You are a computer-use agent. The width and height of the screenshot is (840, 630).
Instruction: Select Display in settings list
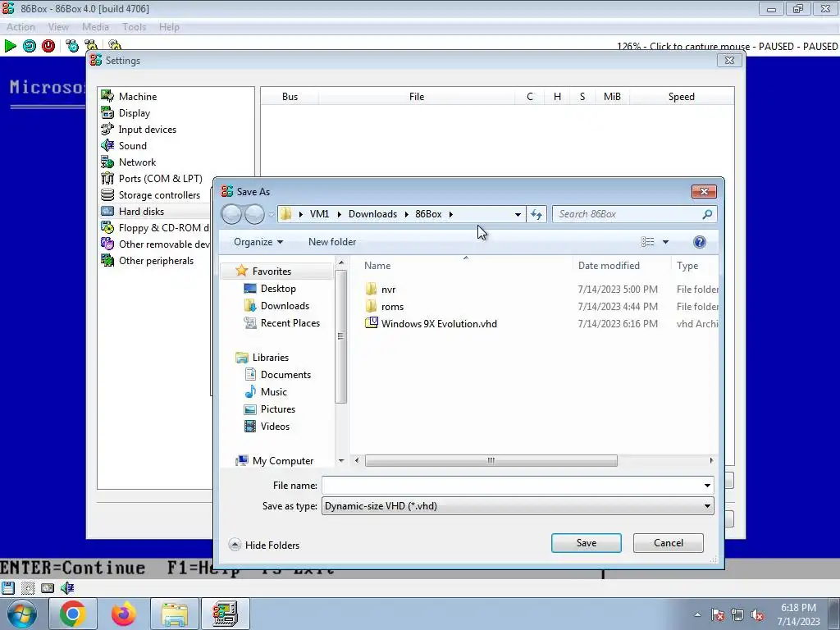pyautogui.click(x=135, y=113)
